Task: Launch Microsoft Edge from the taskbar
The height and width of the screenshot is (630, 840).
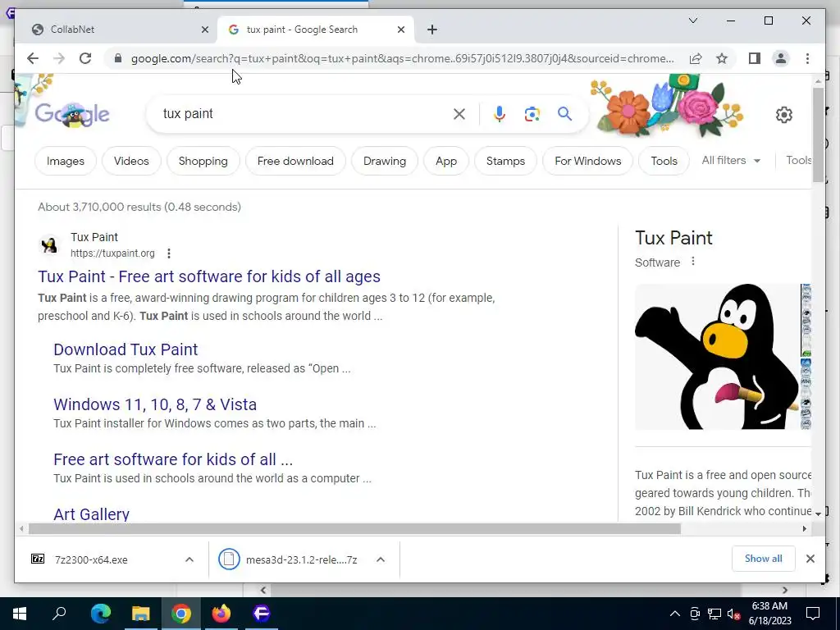Action: coord(100,614)
